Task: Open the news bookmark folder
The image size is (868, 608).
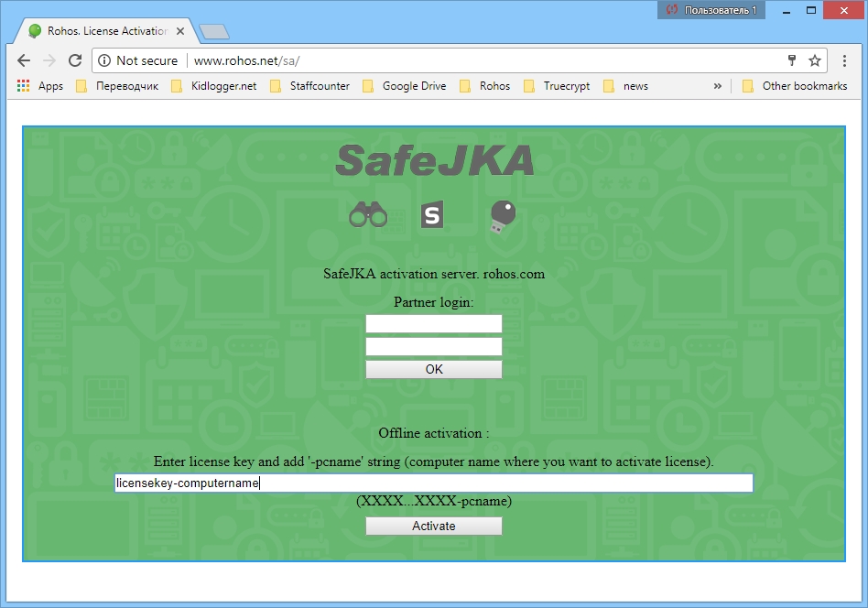Action: coord(625,86)
